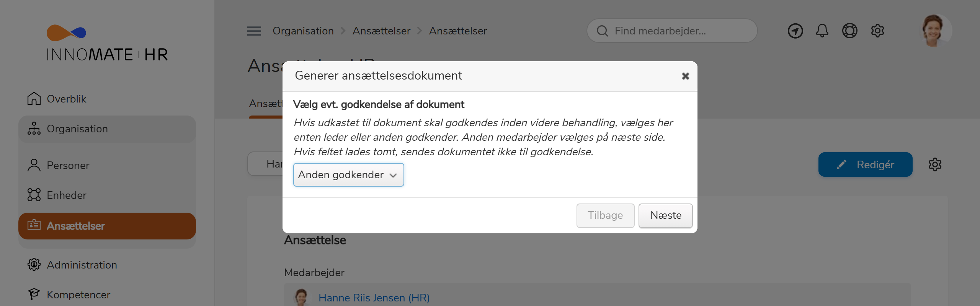The image size is (980, 306).
Task: Go to Personer in sidebar
Action: (x=58, y=165)
